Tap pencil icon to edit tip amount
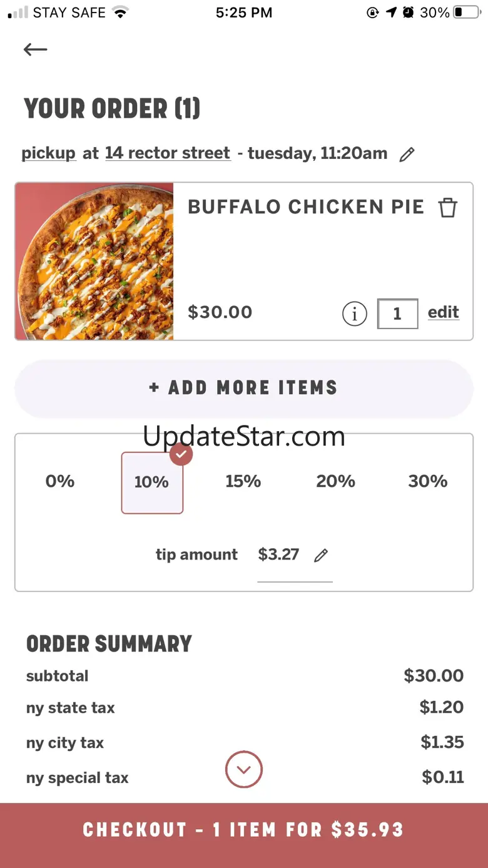This screenshot has height=868, width=488. pyautogui.click(x=321, y=555)
